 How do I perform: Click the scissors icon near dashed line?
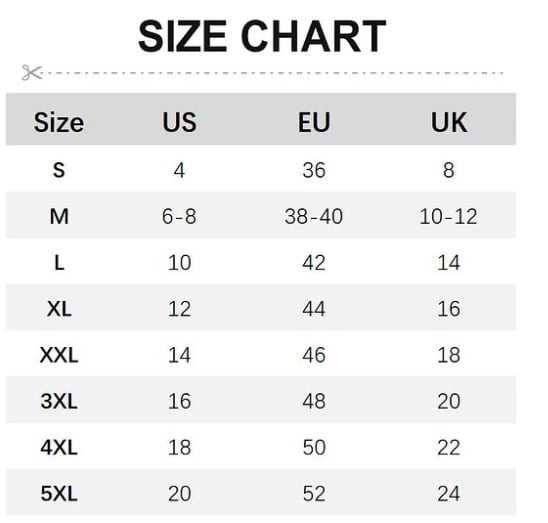point(32,73)
